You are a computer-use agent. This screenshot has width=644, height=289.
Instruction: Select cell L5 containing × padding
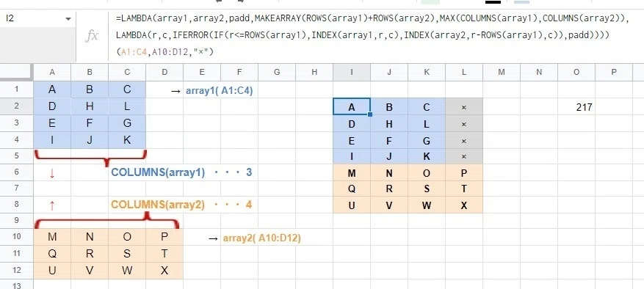tap(463, 156)
